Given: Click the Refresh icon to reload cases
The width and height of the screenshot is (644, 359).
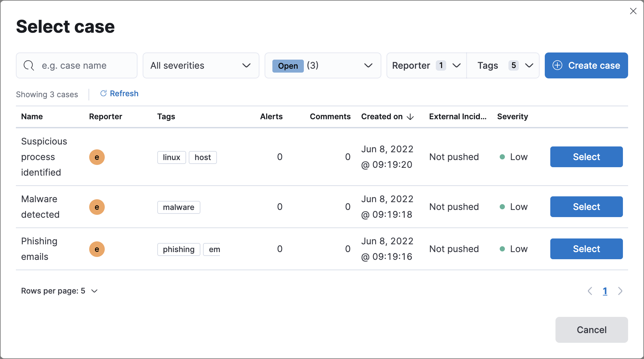Looking at the screenshot, I should pos(103,93).
